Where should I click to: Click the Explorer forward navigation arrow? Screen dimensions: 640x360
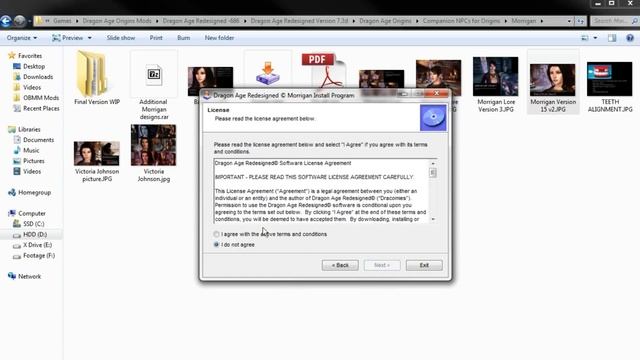pos(19,20)
